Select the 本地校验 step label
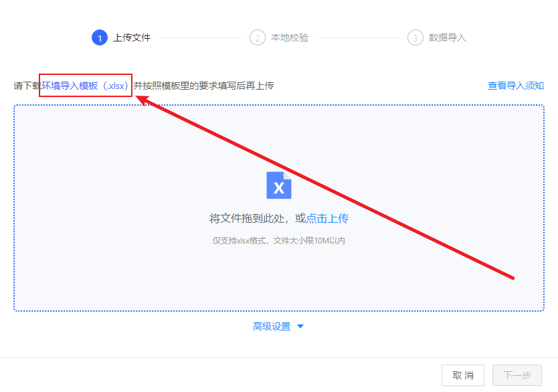 pyautogui.click(x=290, y=37)
